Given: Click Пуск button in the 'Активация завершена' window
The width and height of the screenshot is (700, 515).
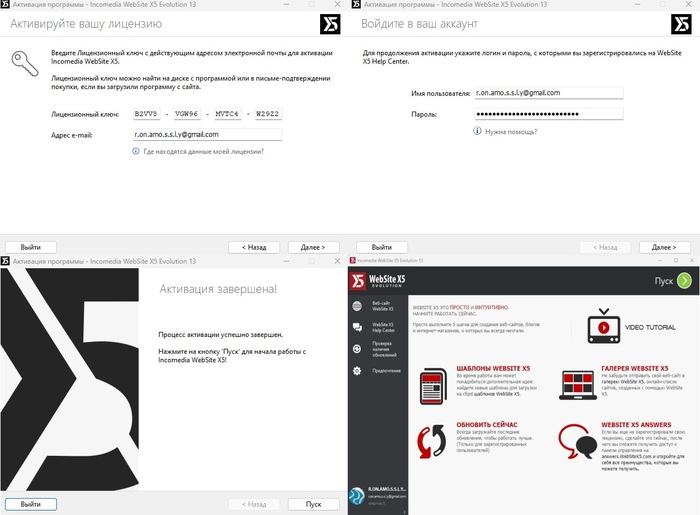Looking at the screenshot, I should 313,504.
